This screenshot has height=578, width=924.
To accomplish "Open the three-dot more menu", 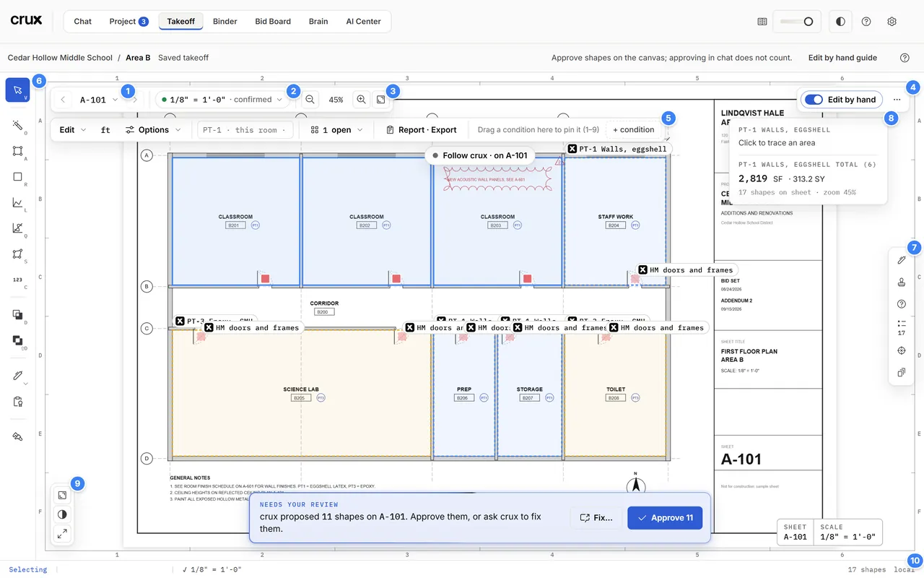I will [x=897, y=100].
